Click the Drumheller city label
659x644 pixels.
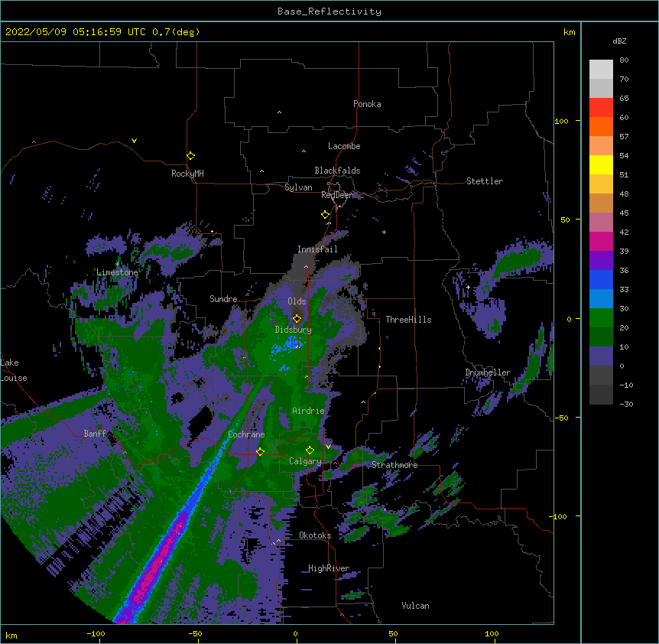click(488, 372)
